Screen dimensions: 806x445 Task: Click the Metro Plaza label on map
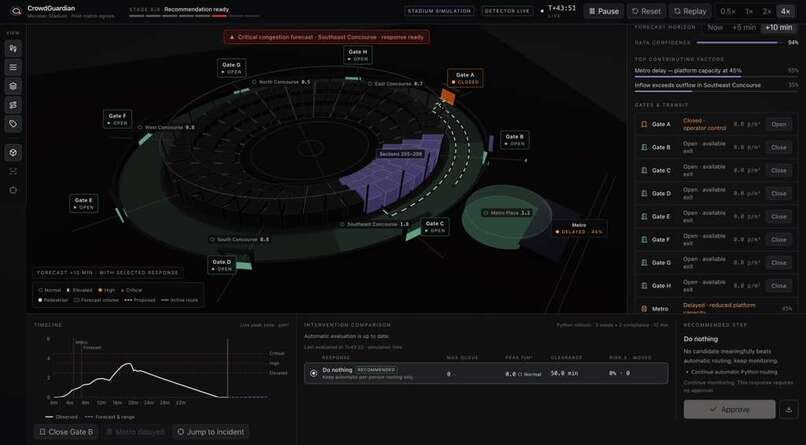507,213
